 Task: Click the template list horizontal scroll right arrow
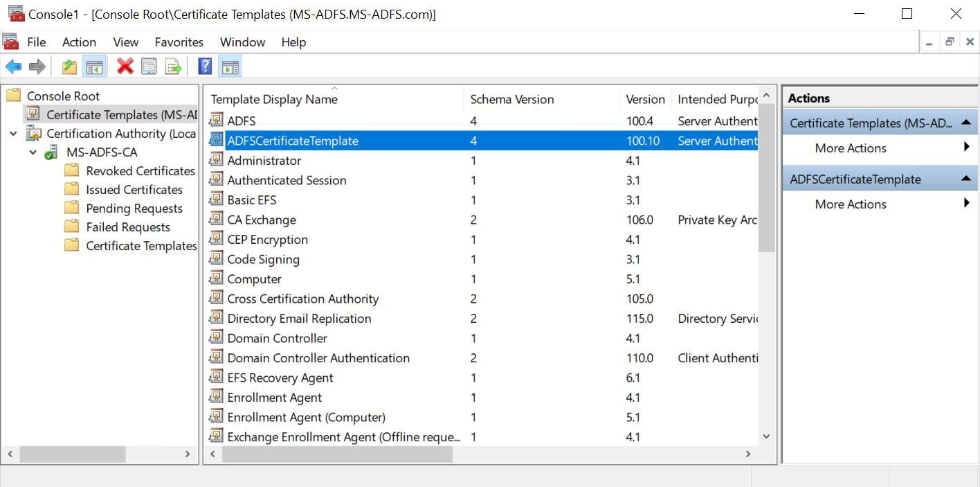tap(747, 454)
